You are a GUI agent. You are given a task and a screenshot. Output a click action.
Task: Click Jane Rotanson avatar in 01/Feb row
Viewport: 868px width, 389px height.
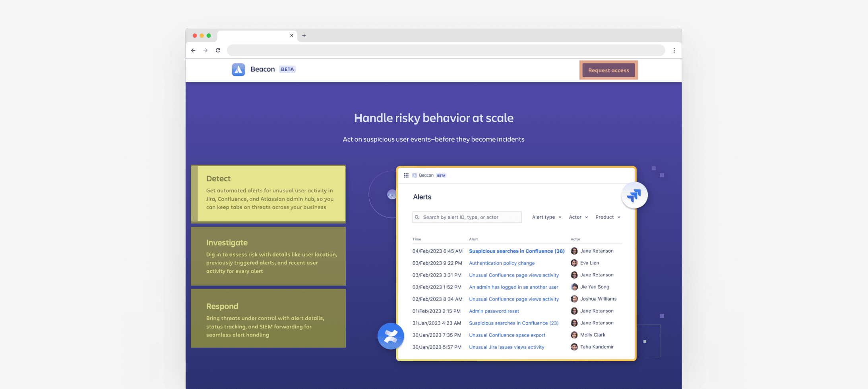click(574, 311)
